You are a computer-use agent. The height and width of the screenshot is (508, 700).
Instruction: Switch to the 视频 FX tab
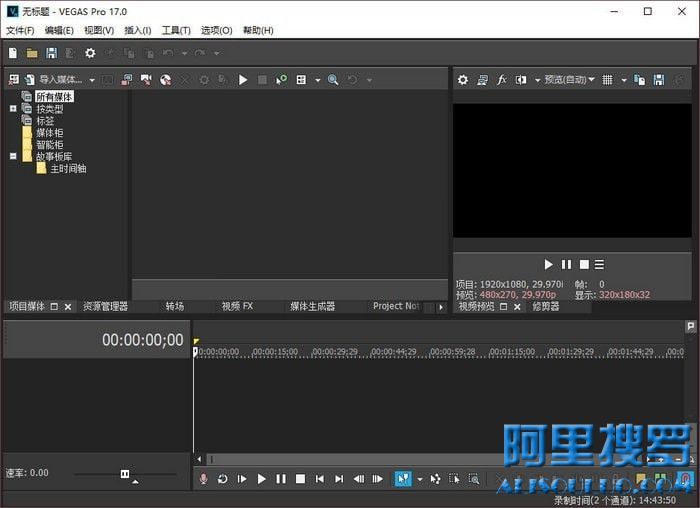237,306
